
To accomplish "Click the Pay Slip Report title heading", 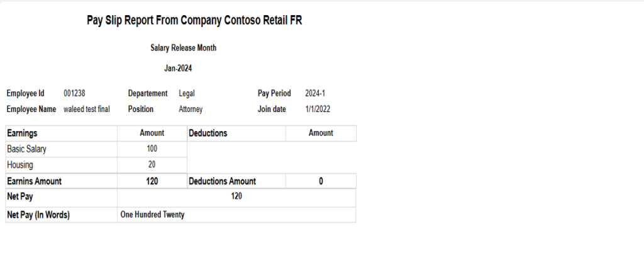I will tap(195, 21).
